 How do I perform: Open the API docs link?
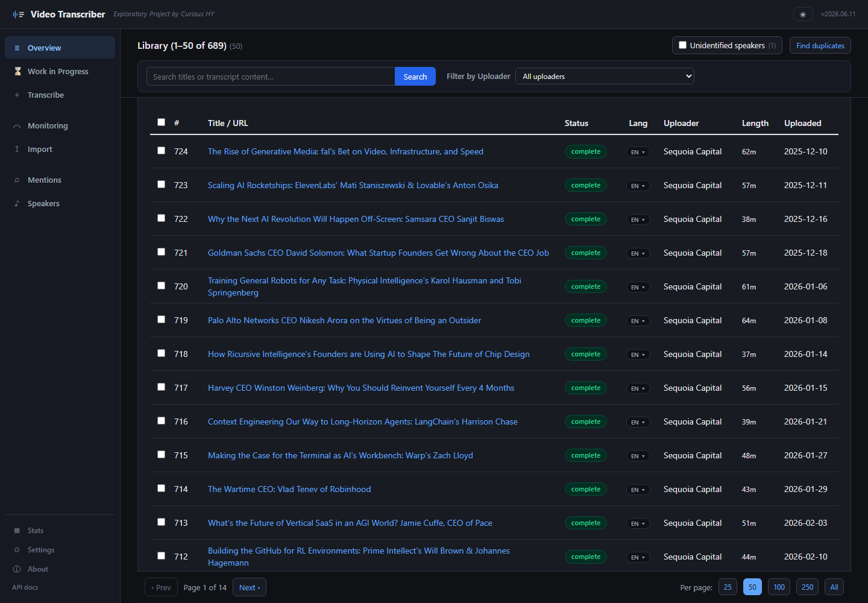[x=25, y=587]
